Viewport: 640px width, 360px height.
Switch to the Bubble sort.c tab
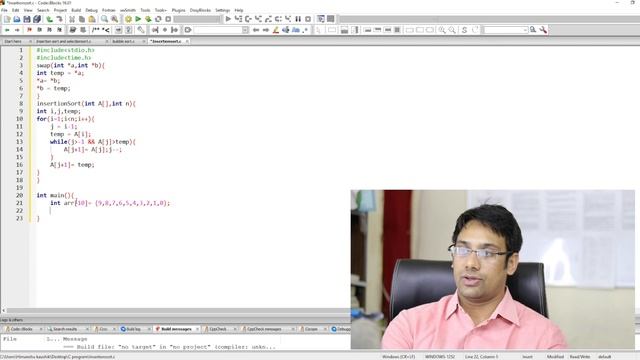pos(124,42)
